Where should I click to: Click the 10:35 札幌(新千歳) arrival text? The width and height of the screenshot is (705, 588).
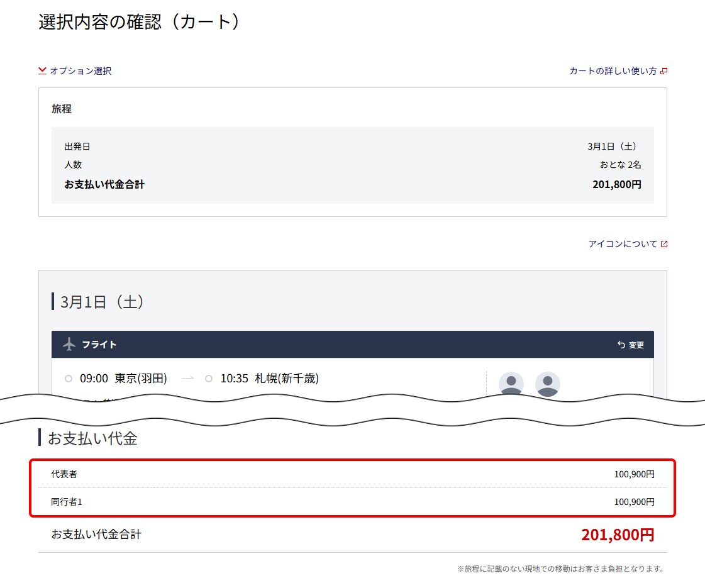coord(269,379)
